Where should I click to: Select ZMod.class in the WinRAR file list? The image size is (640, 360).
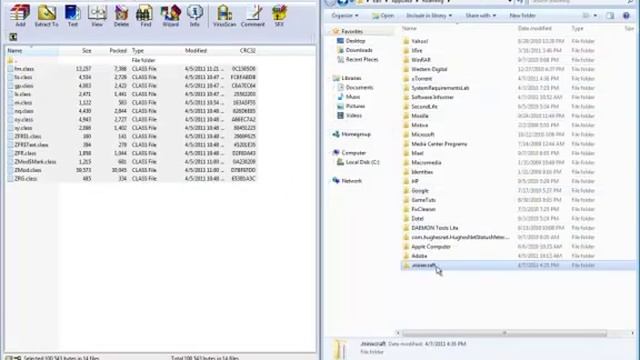[131, 170]
